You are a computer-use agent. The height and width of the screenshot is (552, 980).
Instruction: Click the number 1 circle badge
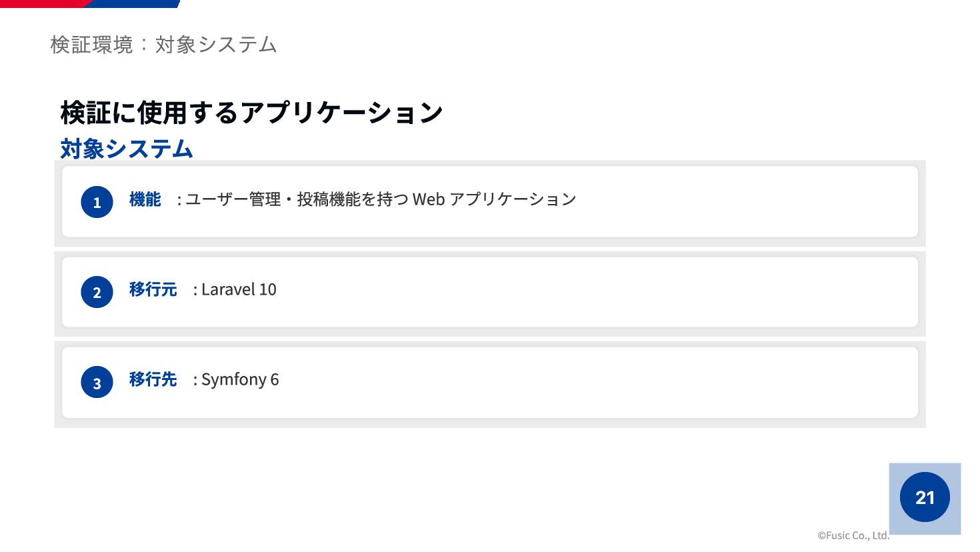click(x=97, y=202)
